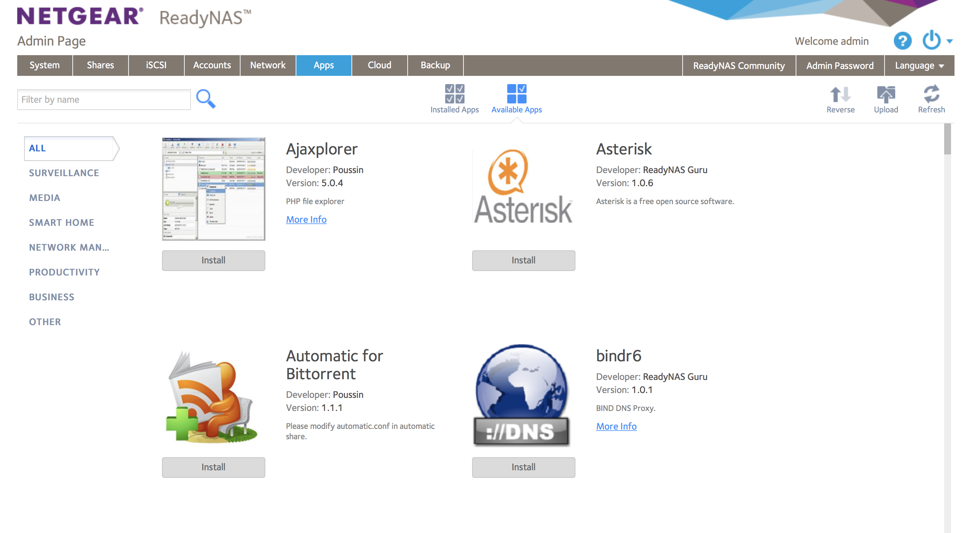The image size is (980, 533).
Task: Click the Asterisk app logo thumbnail
Action: coord(523,189)
